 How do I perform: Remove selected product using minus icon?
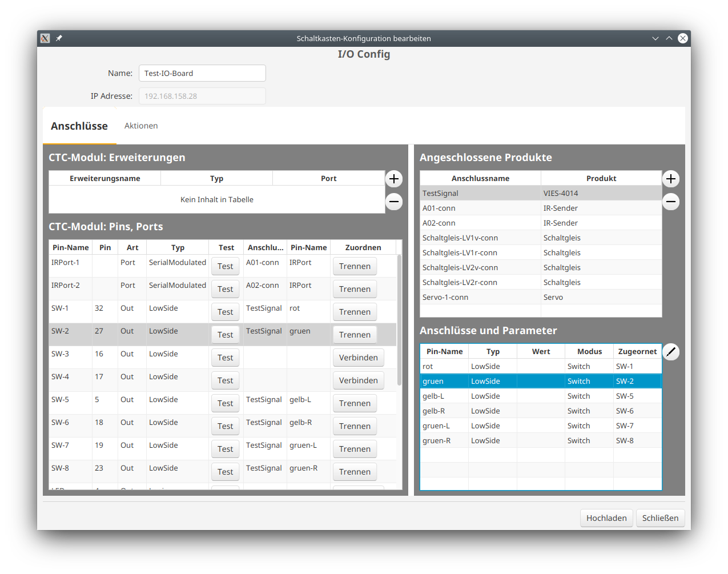(x=671, y=202)
